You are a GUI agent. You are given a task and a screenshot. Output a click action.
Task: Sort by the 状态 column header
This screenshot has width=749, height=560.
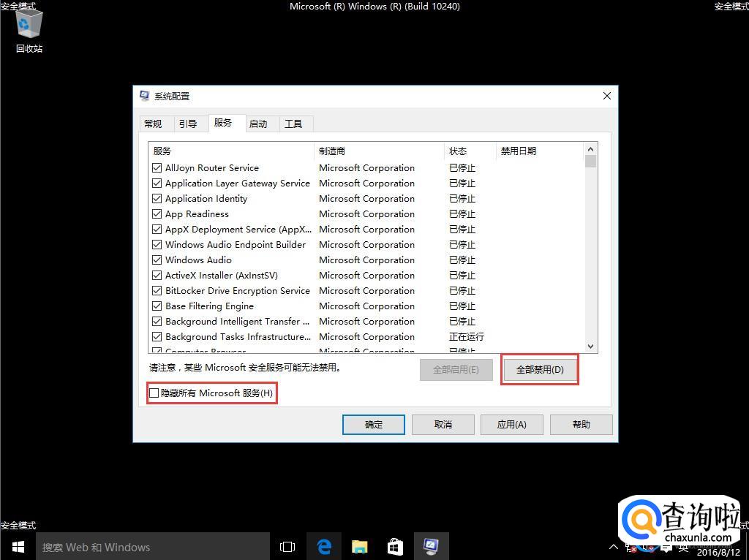(x=470, y=151)
